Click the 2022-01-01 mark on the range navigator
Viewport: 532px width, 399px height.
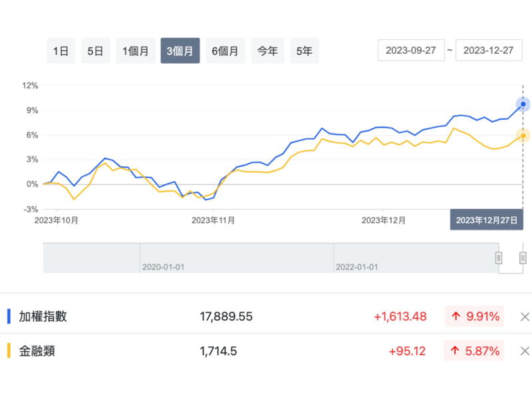[x=357, y=267]
